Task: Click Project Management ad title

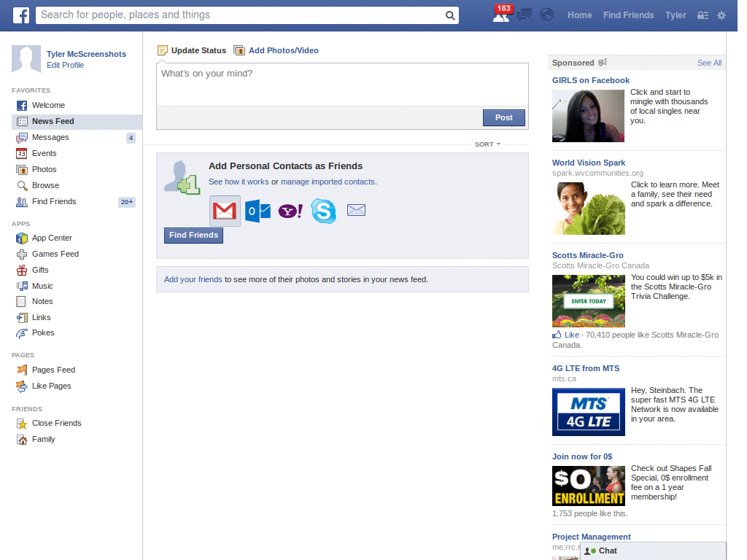Action: 591,537
